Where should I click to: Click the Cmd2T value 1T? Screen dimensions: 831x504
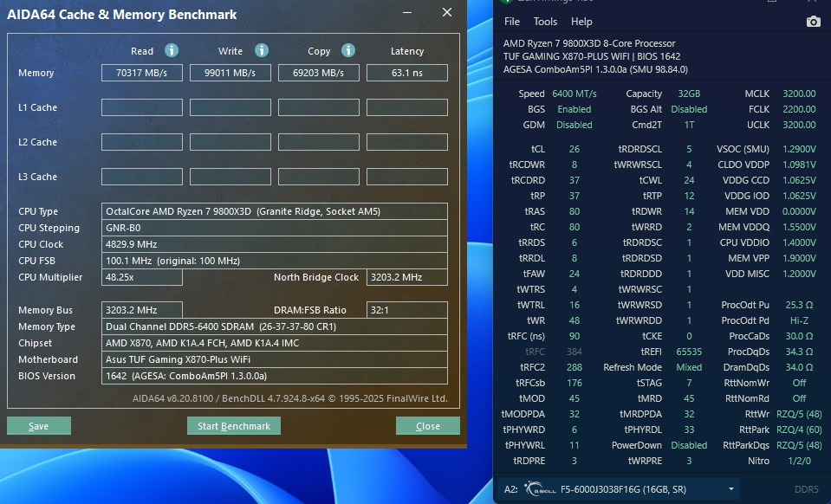tap(689, 125)
